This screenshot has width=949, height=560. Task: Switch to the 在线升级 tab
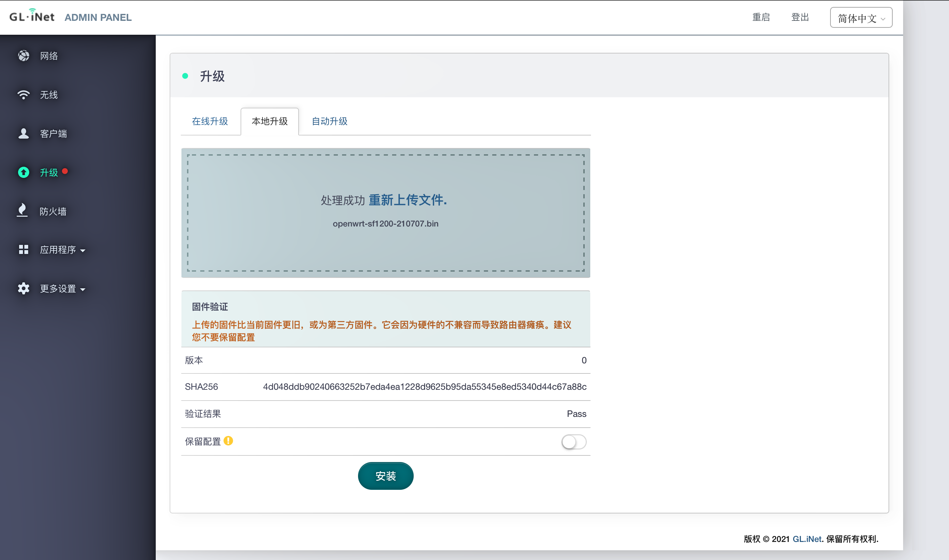210,121
